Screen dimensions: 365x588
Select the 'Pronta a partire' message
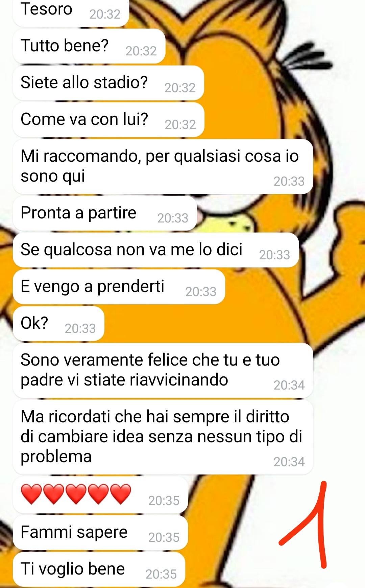[x=105, y=213]
